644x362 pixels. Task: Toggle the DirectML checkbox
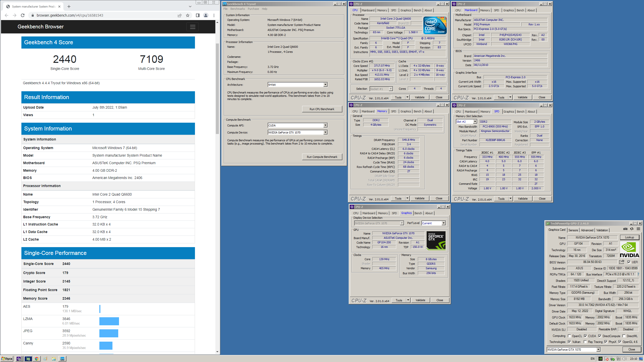[624, 336]
